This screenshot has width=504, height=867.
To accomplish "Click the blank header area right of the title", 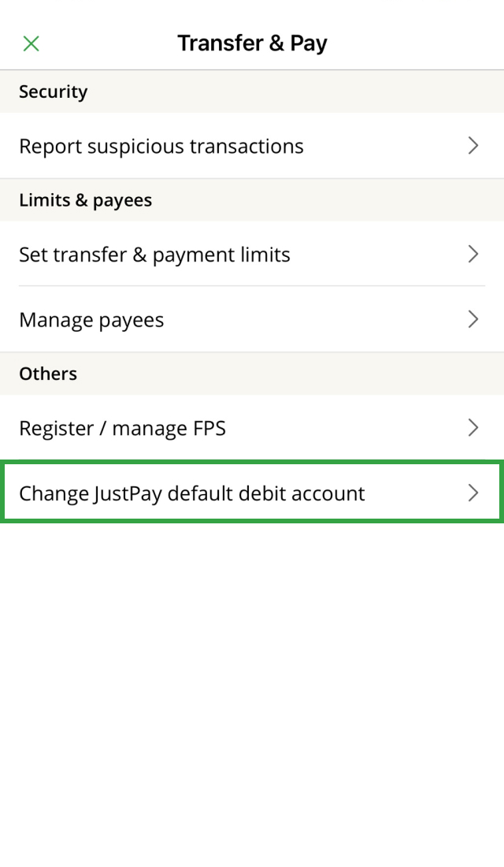I will click(417, 43).
